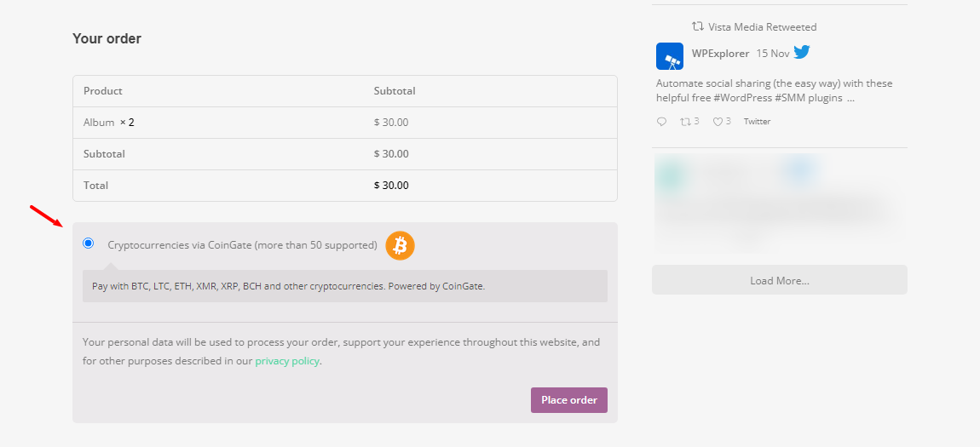Click the small Twitter text link
This screenshot has width=980, height=447.
pyautogui.click(x=757, y=122)
